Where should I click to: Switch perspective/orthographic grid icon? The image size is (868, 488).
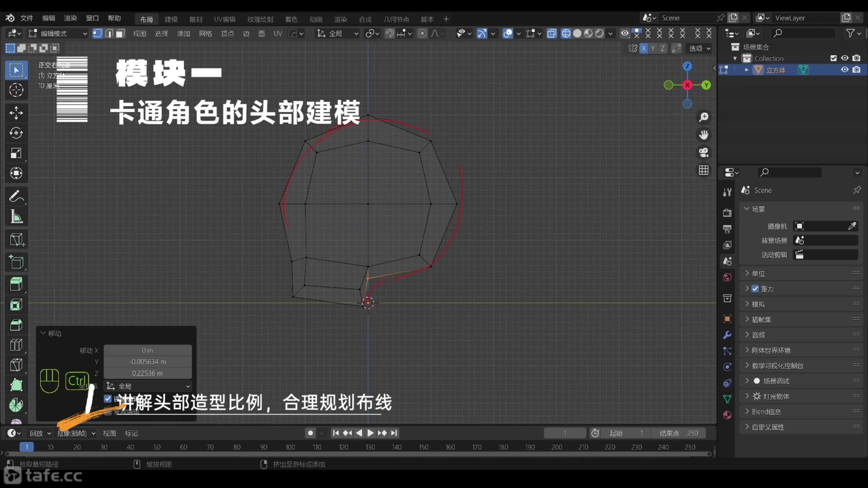coord(704,170)
